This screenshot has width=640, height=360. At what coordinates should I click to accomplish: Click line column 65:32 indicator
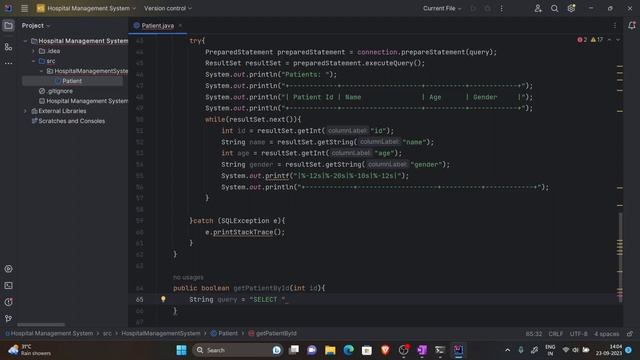[534, 334]
